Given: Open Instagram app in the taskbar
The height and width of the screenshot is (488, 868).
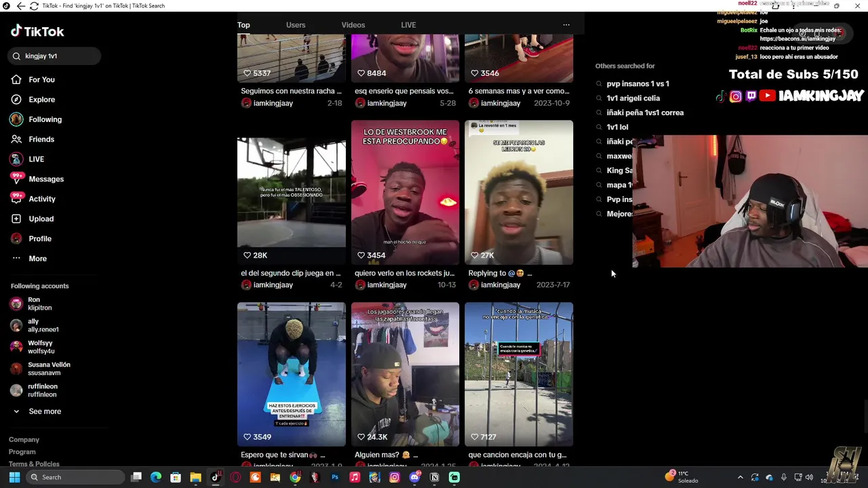Looking at the screenshot, I should [395, 477].
